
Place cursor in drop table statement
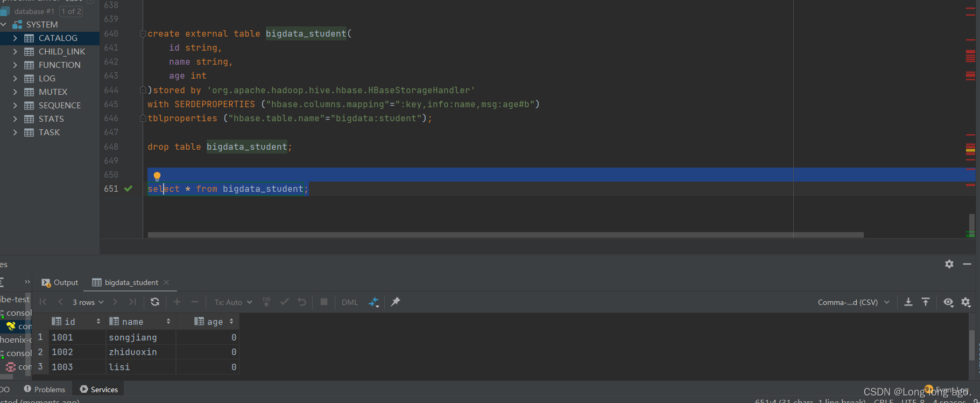coord(220,147)
